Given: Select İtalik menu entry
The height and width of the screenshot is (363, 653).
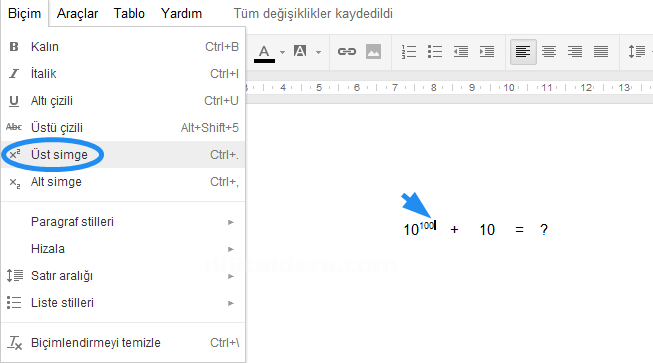Looking at the screenshot, I should coord(123,74).
